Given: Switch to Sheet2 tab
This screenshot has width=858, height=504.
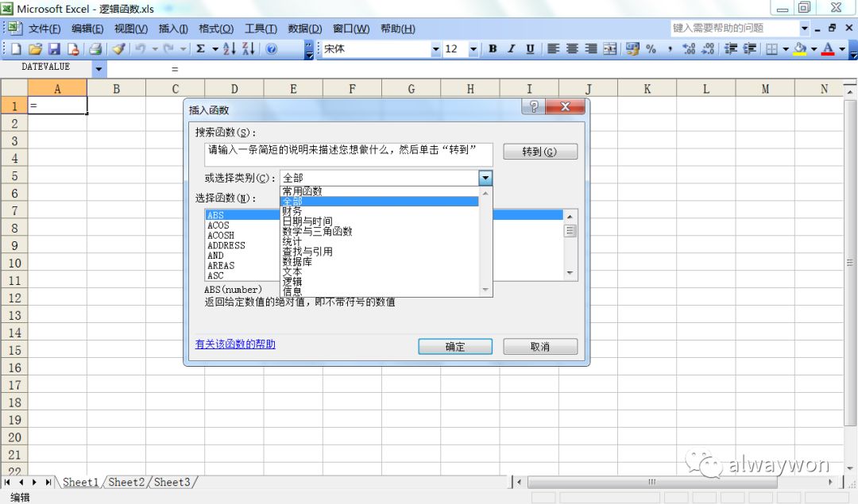Looking at the screenshot, I should 126,482.
